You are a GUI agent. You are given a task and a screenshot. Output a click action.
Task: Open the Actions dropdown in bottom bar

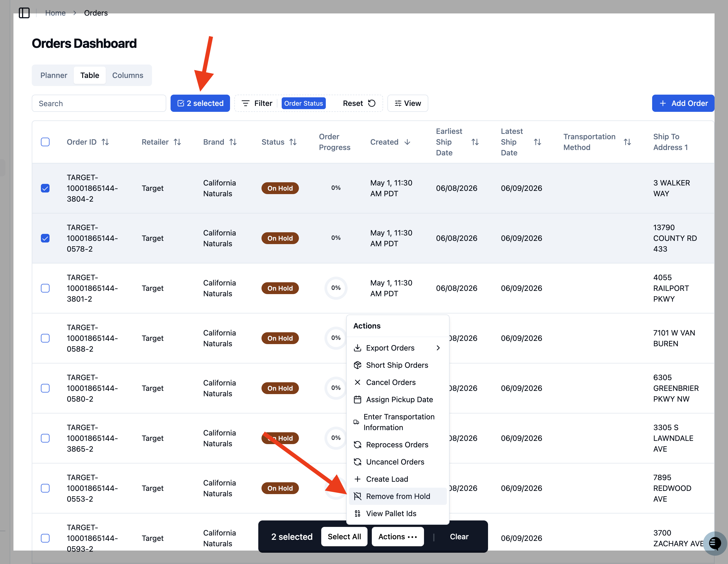398,537
